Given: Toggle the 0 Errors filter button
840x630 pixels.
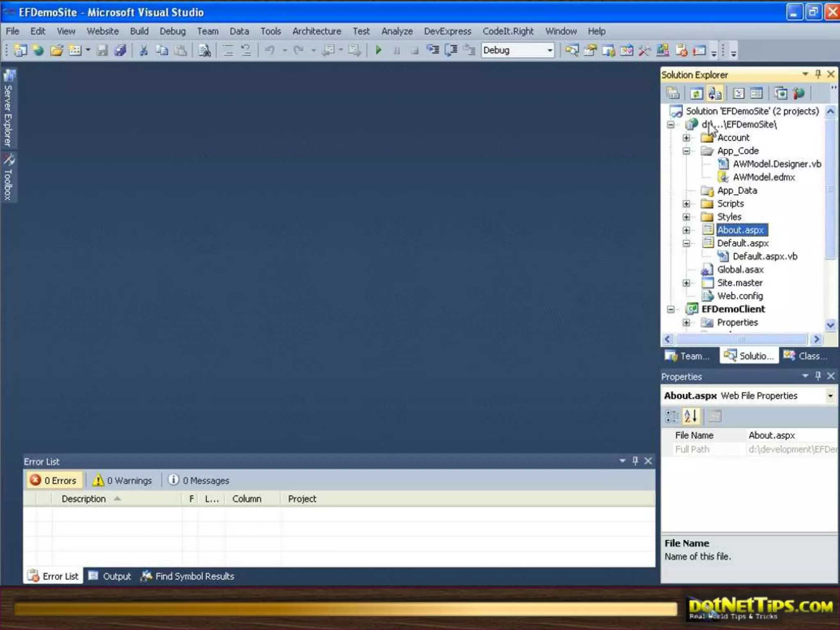Looking at the screenshot, I should coord(54,480).
